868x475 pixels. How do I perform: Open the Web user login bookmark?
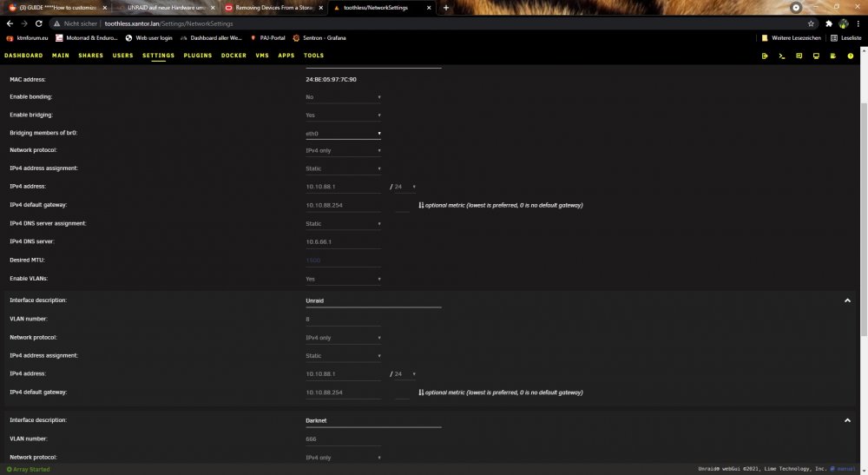point(149,38)
